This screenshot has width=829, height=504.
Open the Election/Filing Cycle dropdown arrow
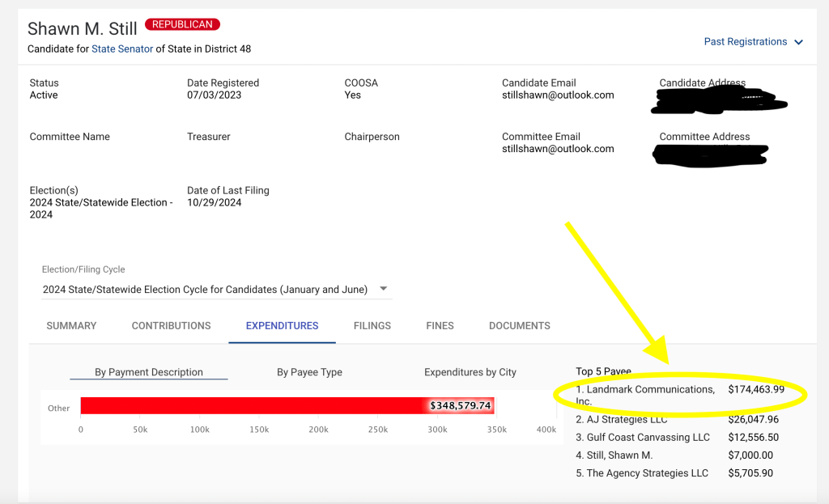tap(384, 289)
